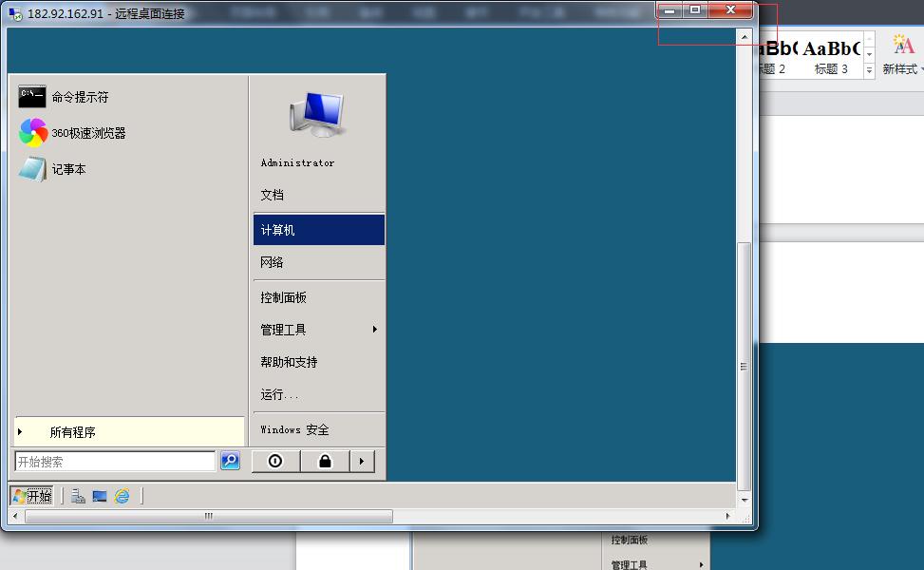Screen dimensions: 924x570
Task: Click the remote desktop connection title icon
Action: (15, 13)
